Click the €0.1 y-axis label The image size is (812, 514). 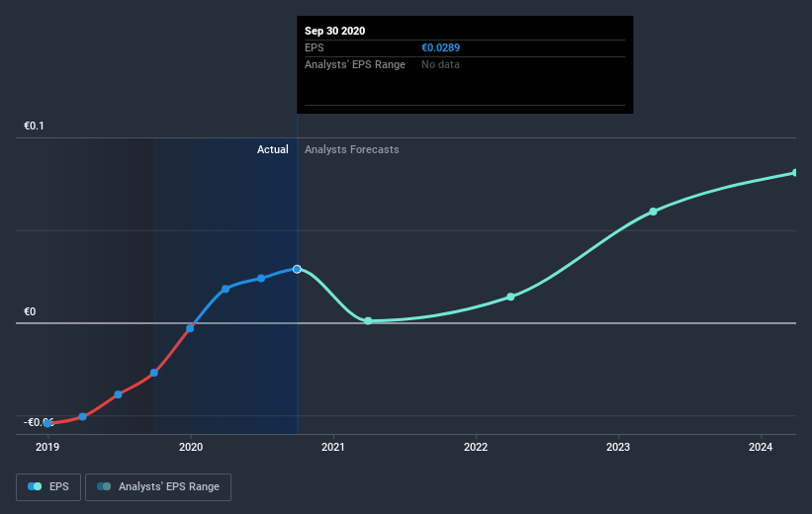35,126
